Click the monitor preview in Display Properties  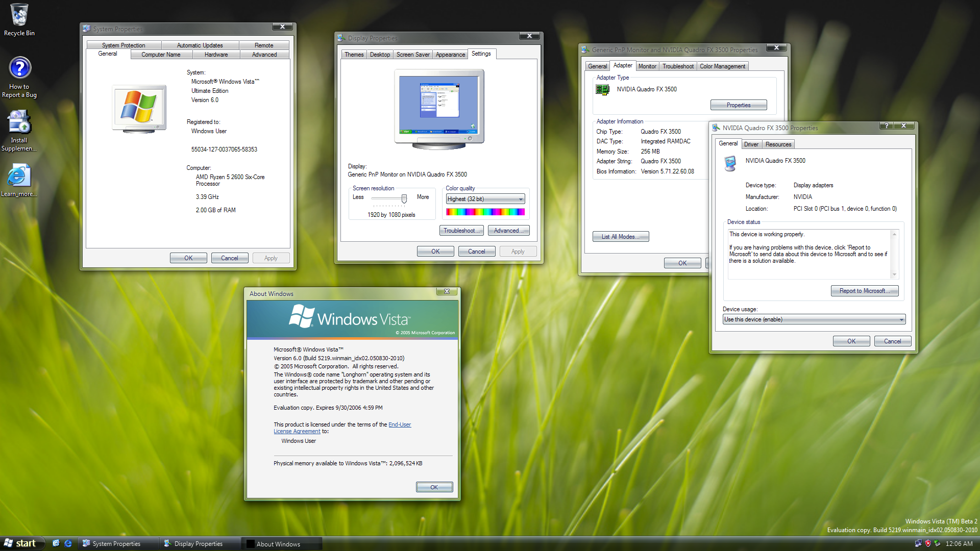point(439,109)
